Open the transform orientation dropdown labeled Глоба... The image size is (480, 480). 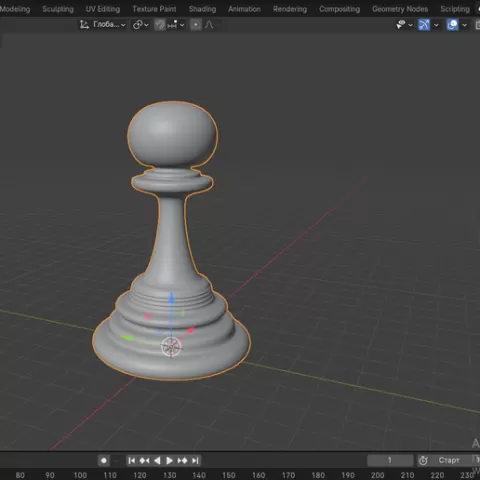[x=103, y=25]
